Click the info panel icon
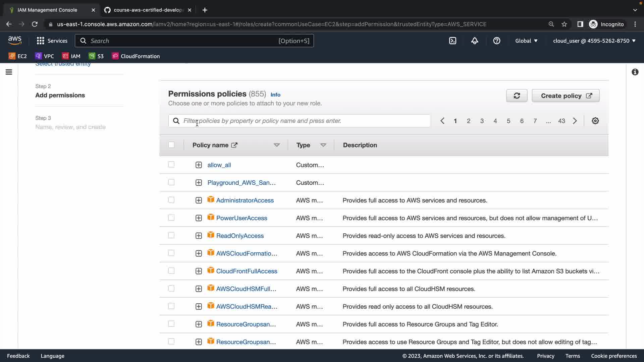Viewport: 644px width, 362px height. tap(635, 72)
